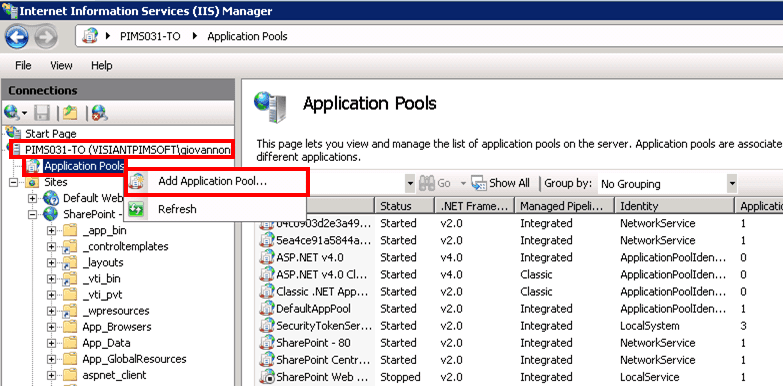The height and width of the screenshot is (386, 783).
Task: Open the Go button dropdown arrow
Action: click(463, 183)
